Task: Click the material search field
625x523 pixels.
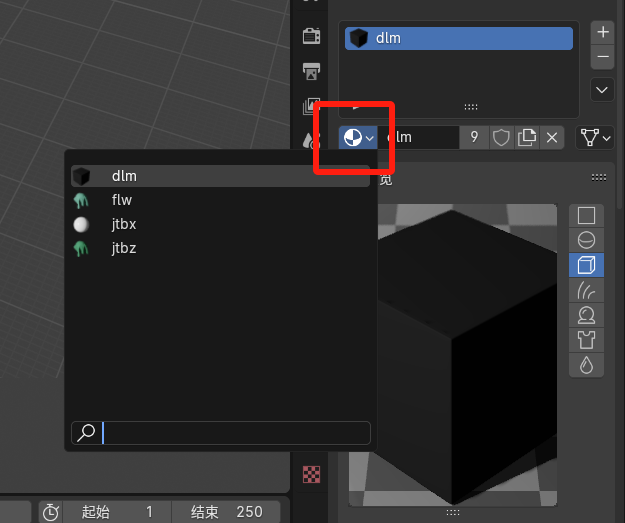Action: coord(220,433)
